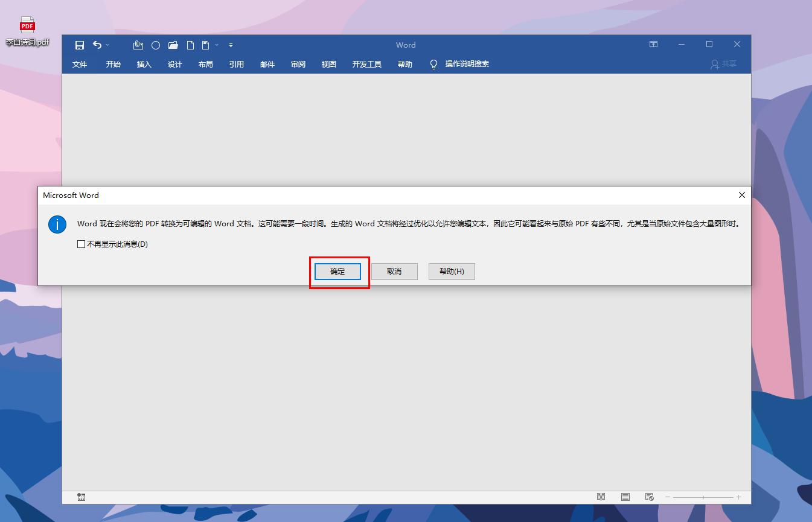Screen dimensions: 812x522
Task: Check the 不再显示此消息 checkbox
Action: [x=81, y=244]
